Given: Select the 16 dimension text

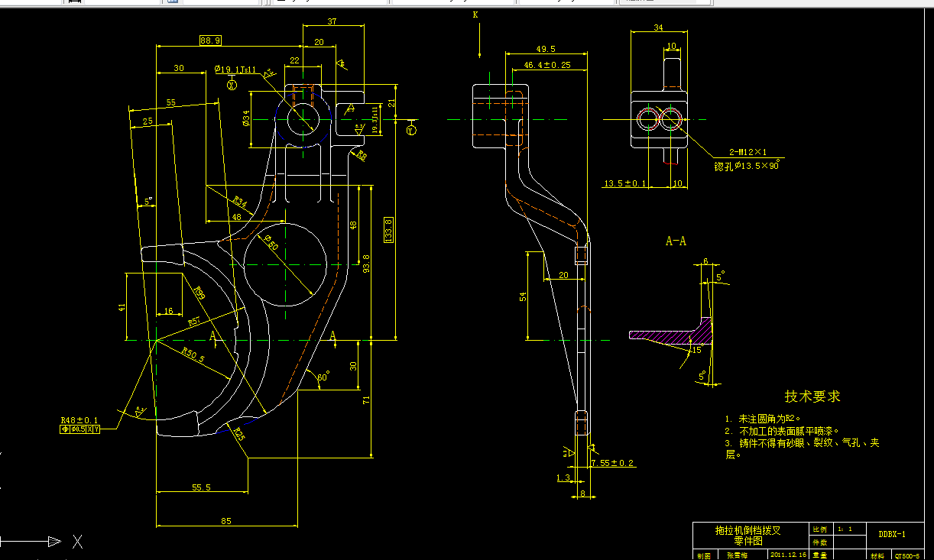Looking at the screenshot, I should tap(168, 312).
